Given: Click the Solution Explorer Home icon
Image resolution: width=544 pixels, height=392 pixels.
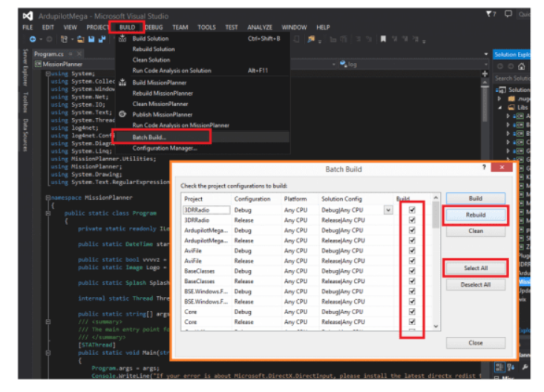Looking at the screenshot, I should 522,66.
